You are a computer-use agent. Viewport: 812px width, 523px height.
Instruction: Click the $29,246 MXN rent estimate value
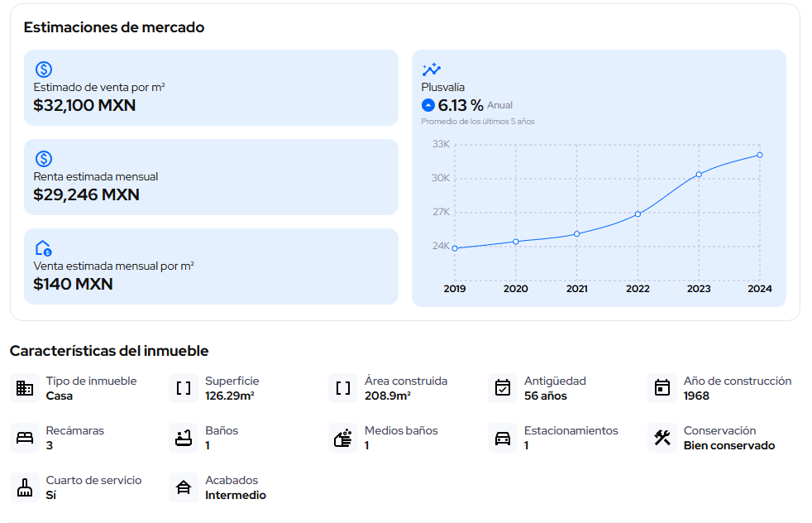(87, 195)
